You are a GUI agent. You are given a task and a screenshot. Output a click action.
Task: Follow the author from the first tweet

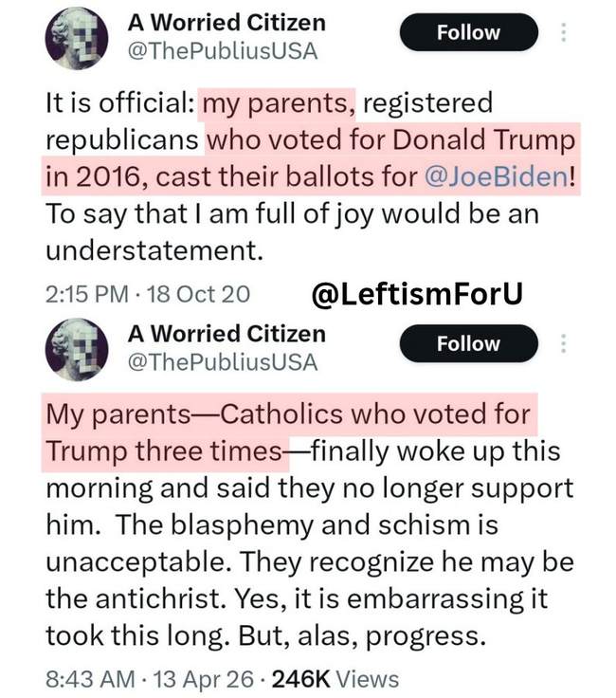point(467,32)
